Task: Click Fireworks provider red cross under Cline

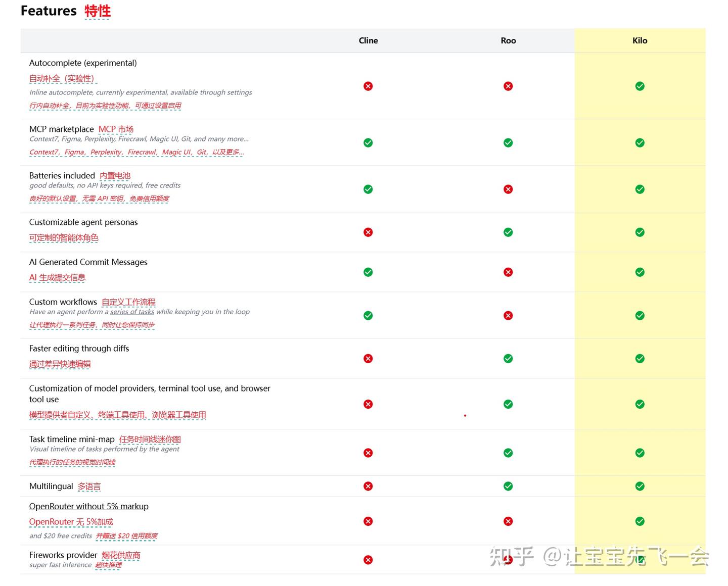Action: click(368, 560)
